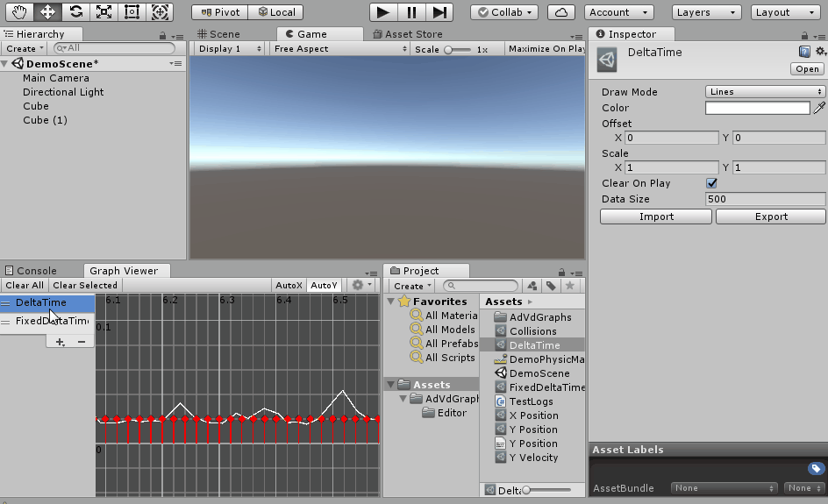
Task: Collapse the Favorites tree
Action: click(391, 302)
